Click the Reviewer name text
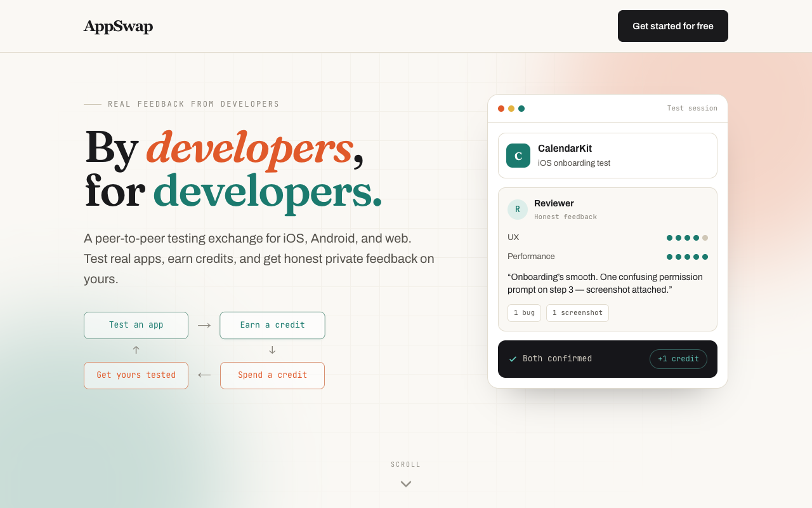The image size is (812, 508). pyautogui.click(x=554, y=203)
